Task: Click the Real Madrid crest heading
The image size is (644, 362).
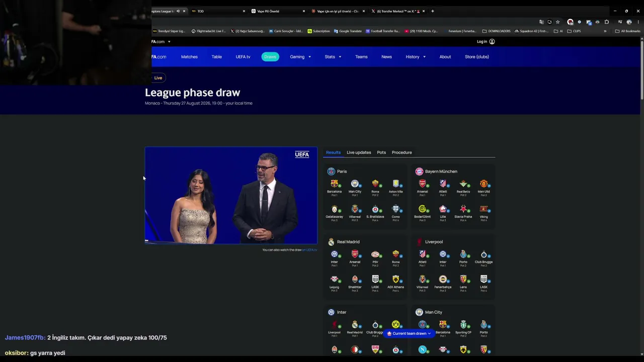Action: [331, 242]
